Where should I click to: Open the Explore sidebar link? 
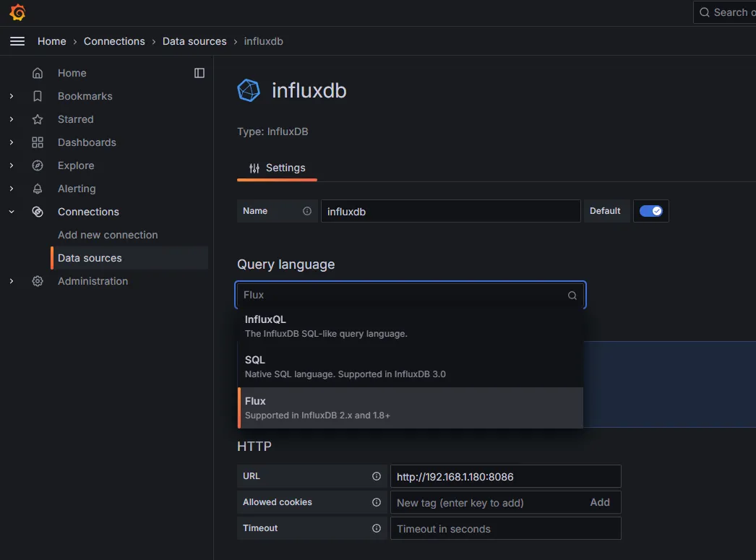(x=76, y=165)
